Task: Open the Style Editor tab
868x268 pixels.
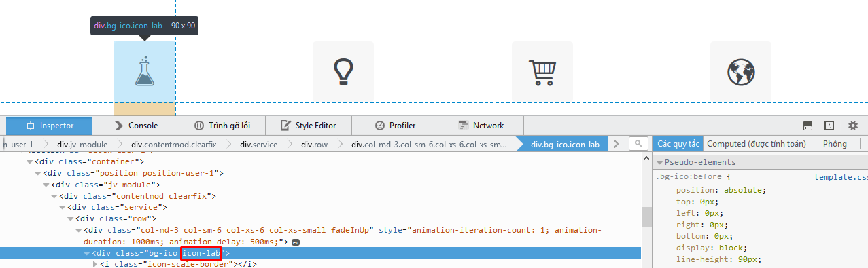Action: pyautogui.click(x=309, y=126)
